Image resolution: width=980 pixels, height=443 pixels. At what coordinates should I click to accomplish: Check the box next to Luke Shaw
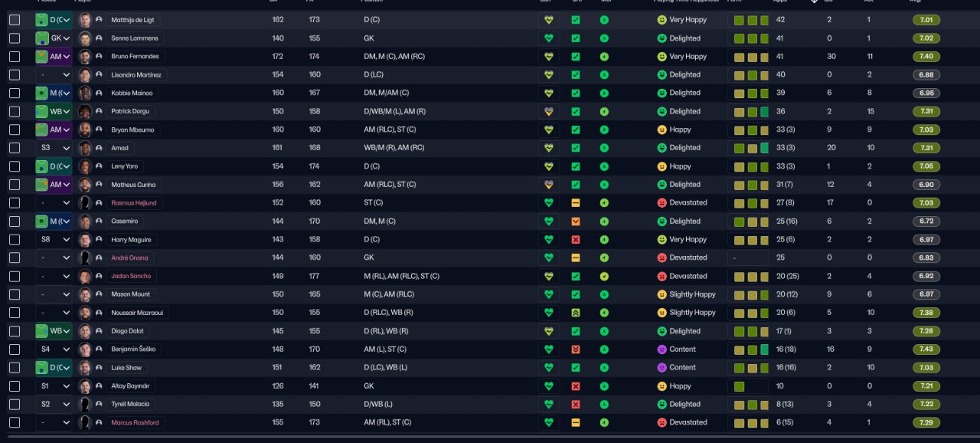(x=15, y=368)
